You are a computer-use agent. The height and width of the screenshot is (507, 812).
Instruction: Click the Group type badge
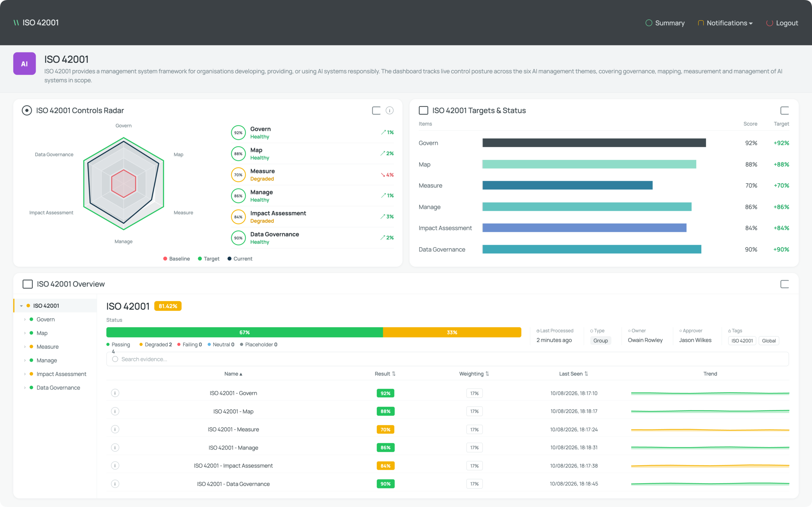pos(601,341)
